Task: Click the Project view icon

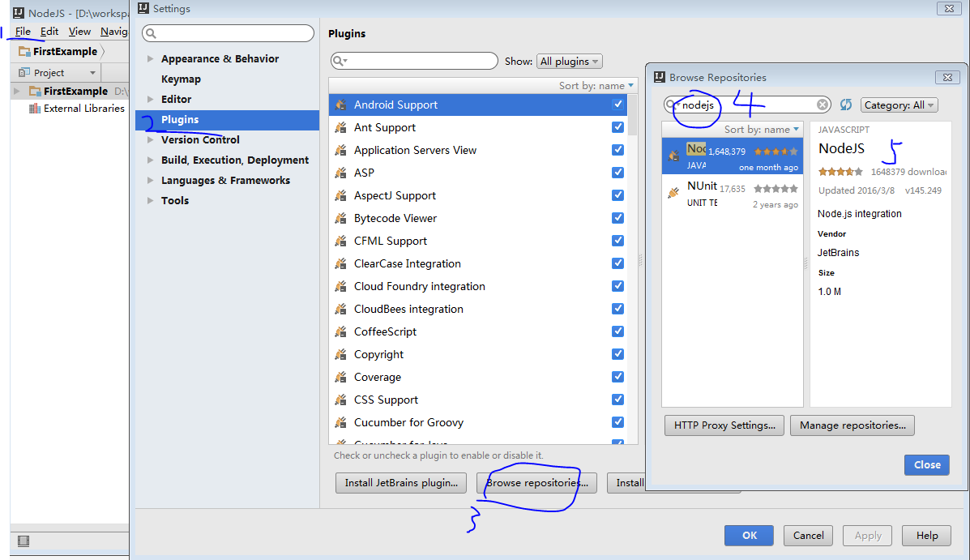Action: (x=24, y=72)
